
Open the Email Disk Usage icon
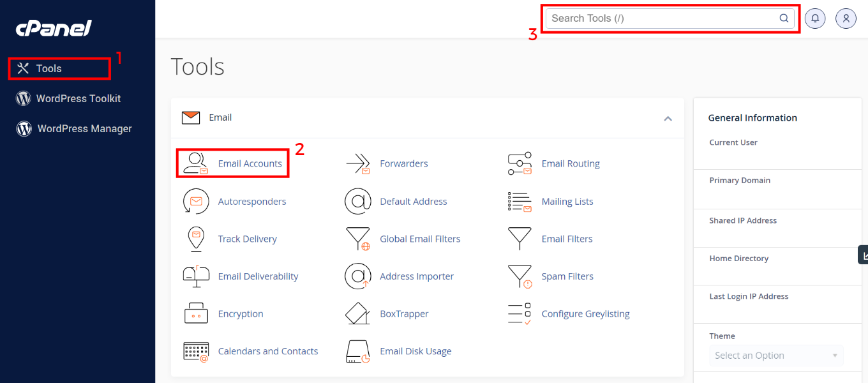point(358,352)
